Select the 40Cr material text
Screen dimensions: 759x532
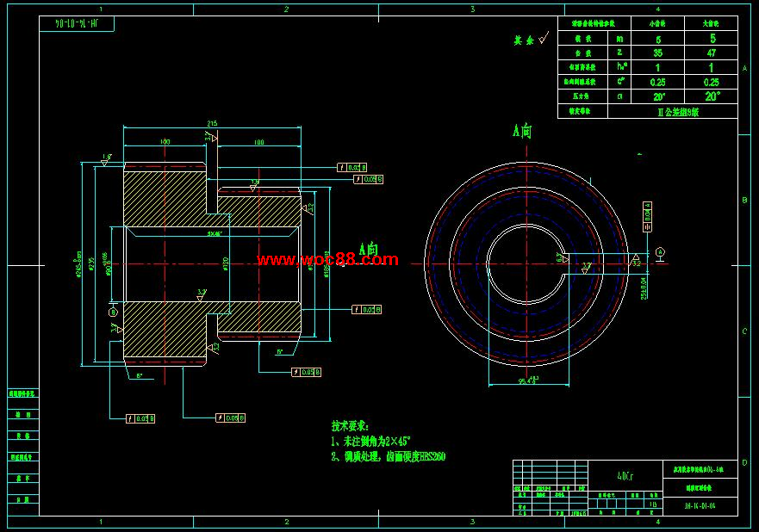pyautogui.click(x=625, y=476)
